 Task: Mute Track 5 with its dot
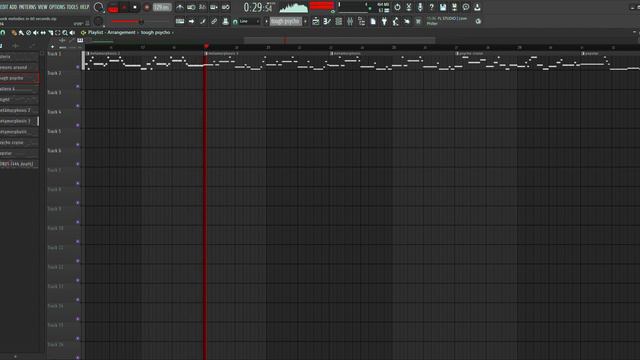point(78,144)
